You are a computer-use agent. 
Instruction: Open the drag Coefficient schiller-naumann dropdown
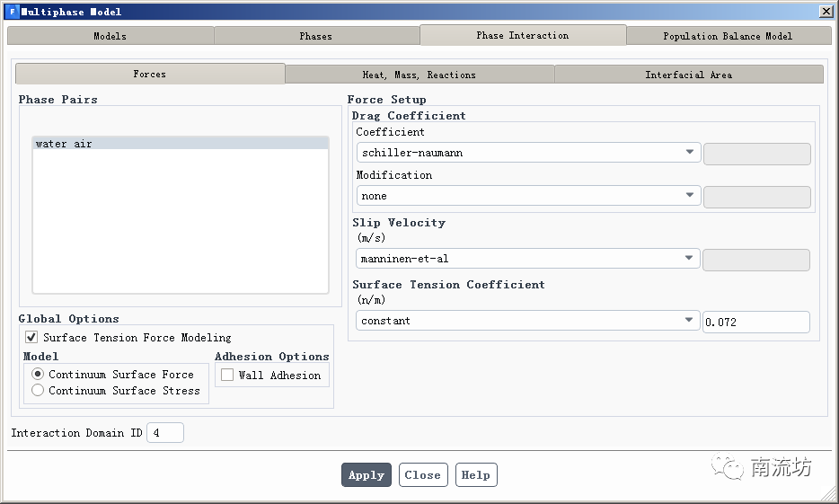tap(528, 153)
